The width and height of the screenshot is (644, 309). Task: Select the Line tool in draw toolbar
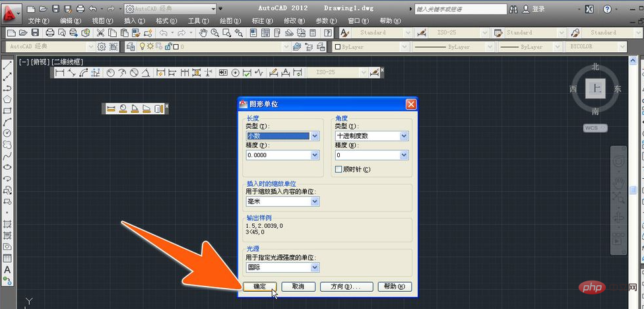[7, 65]
